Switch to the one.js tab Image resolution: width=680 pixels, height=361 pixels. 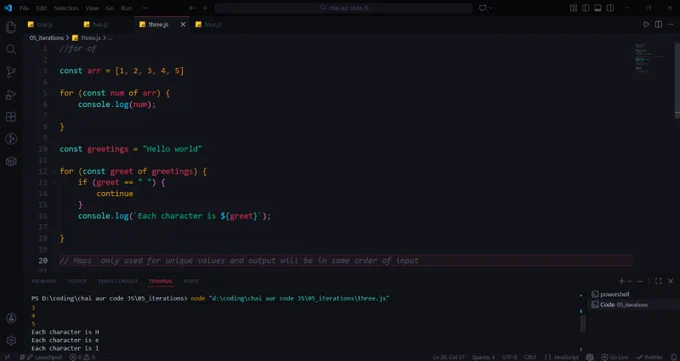coord(45,24)
